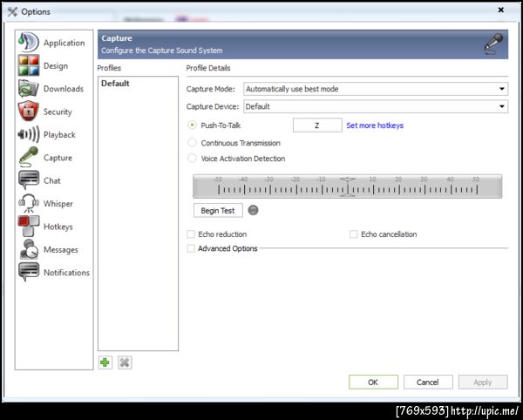Go to the Chat section label

(52, 180)
